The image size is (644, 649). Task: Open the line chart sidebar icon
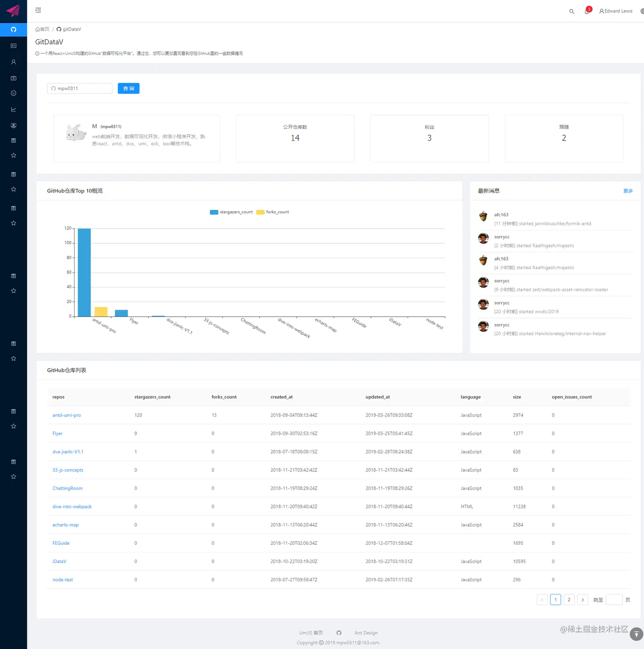tap(14, 109)
